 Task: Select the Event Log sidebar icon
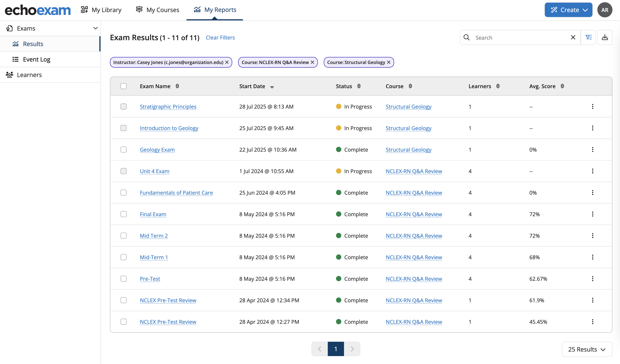coord(15,59)
